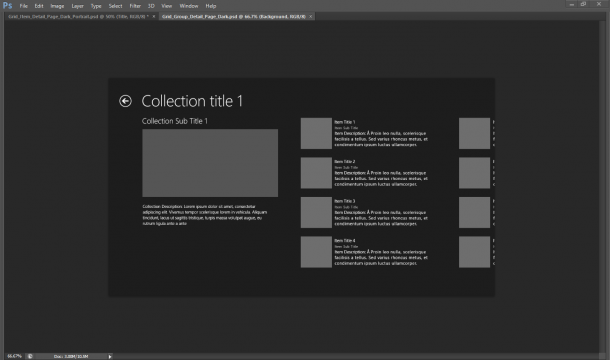Click the Collection Description paragraph text

205,215
